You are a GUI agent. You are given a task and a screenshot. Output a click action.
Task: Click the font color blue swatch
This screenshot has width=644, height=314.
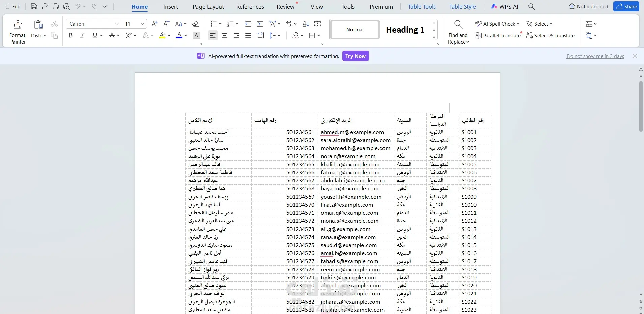point(179,35)
